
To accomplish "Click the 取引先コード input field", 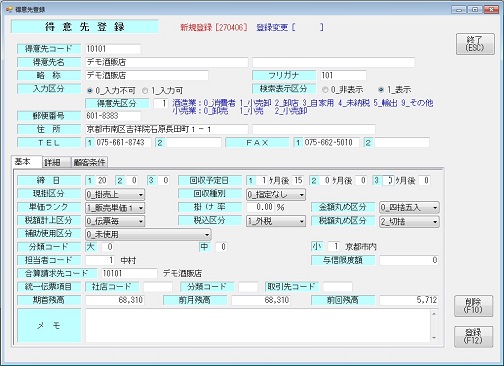I will pos(337,287).
